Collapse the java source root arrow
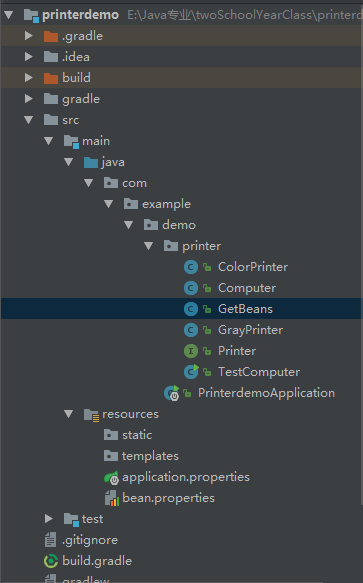 pyautogui.click(x=69, y=162)
